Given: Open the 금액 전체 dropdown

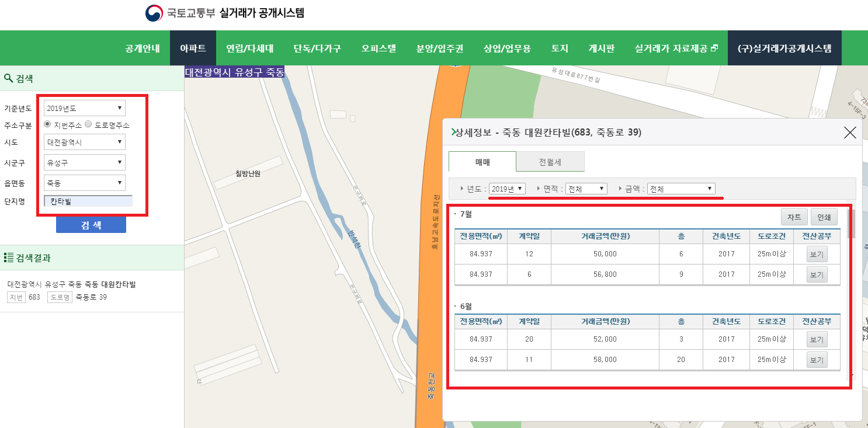Looking at the screenshot, I should 681,189.
